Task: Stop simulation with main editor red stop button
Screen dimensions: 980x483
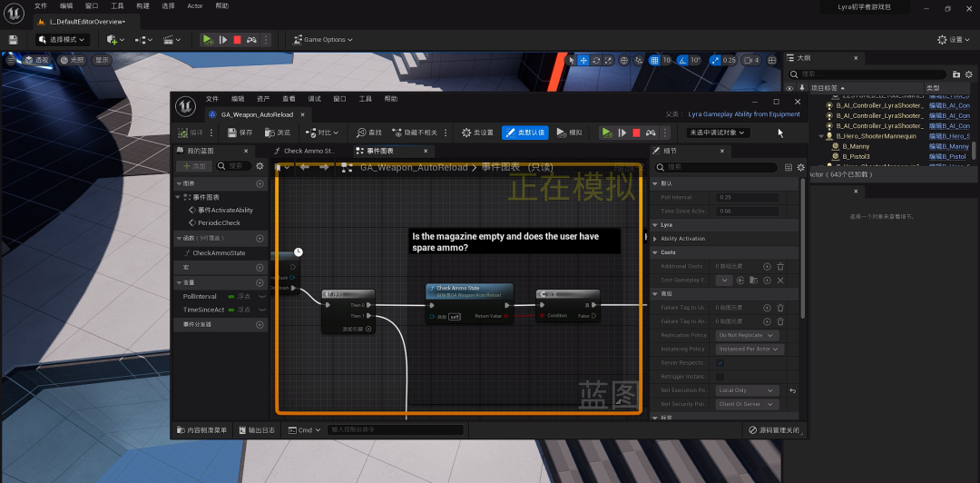Action: tap(238, 39)
